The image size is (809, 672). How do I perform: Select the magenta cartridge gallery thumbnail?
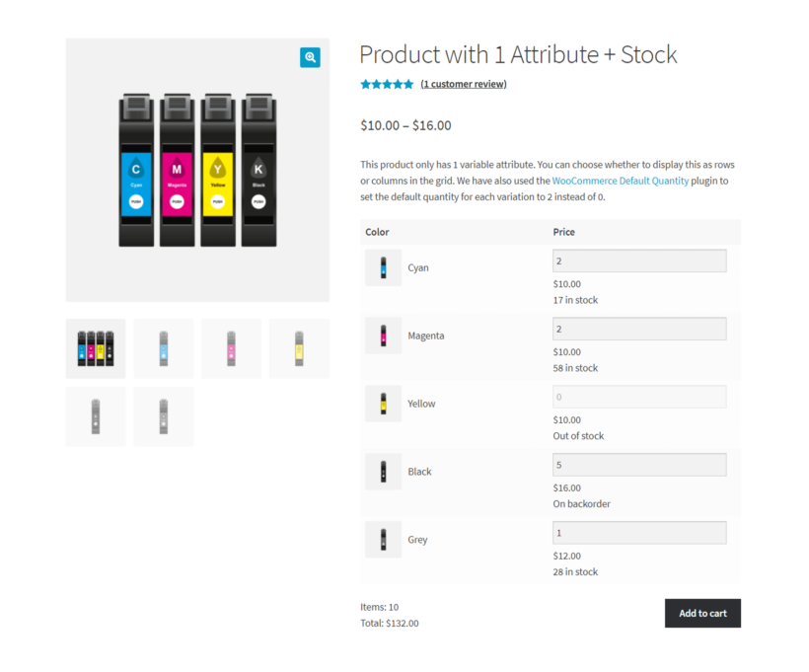[x=231, y=348]
